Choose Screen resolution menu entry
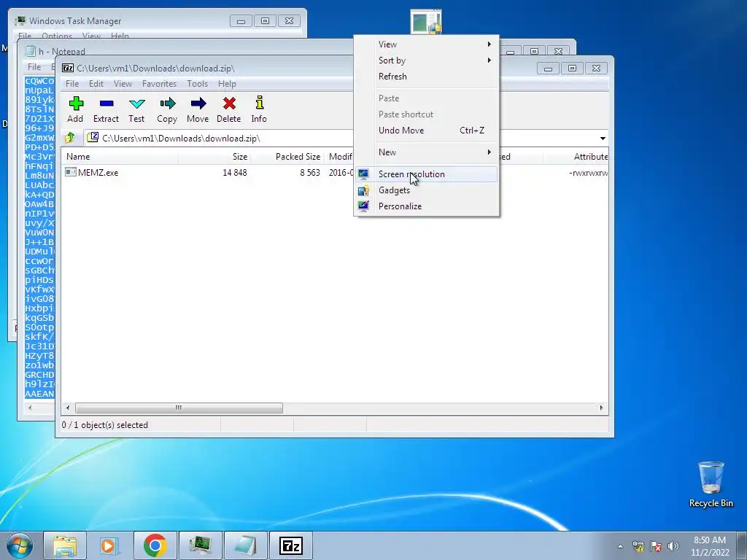The width and height of the screenshot is (747, 560). (426, 174)
